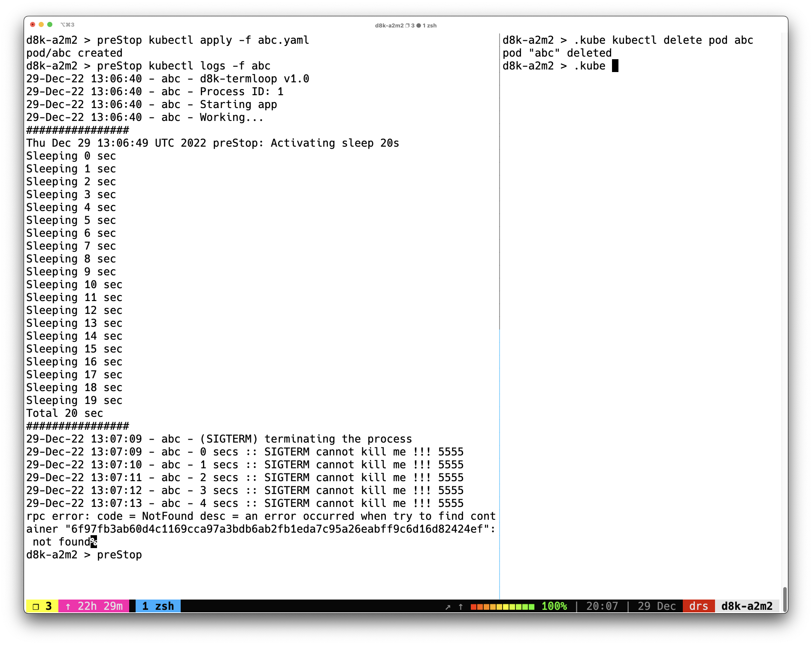Click the 'Process ID: 1' log line
Screen dimensions: 812x645
pyautogui.click(x=155, y=91)
